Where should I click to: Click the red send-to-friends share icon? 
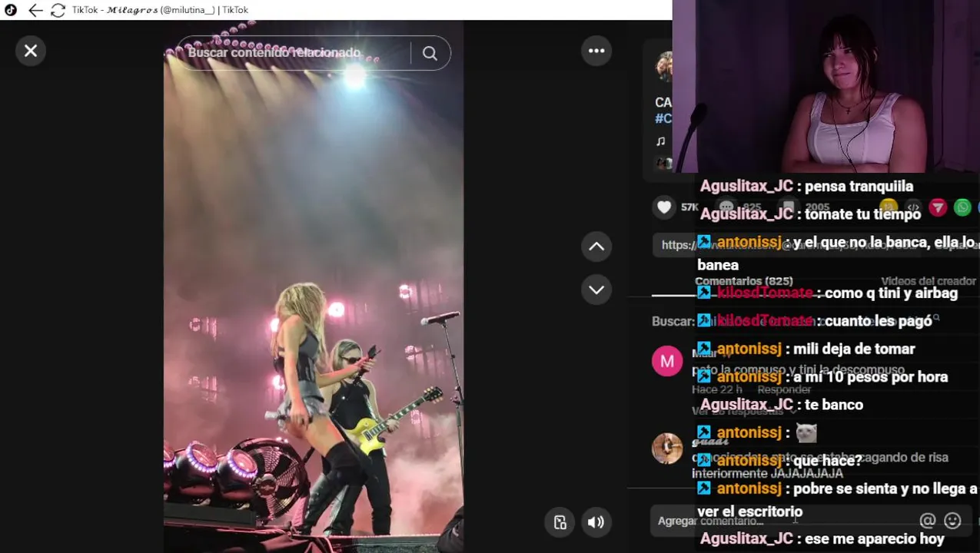coord(938,207)
